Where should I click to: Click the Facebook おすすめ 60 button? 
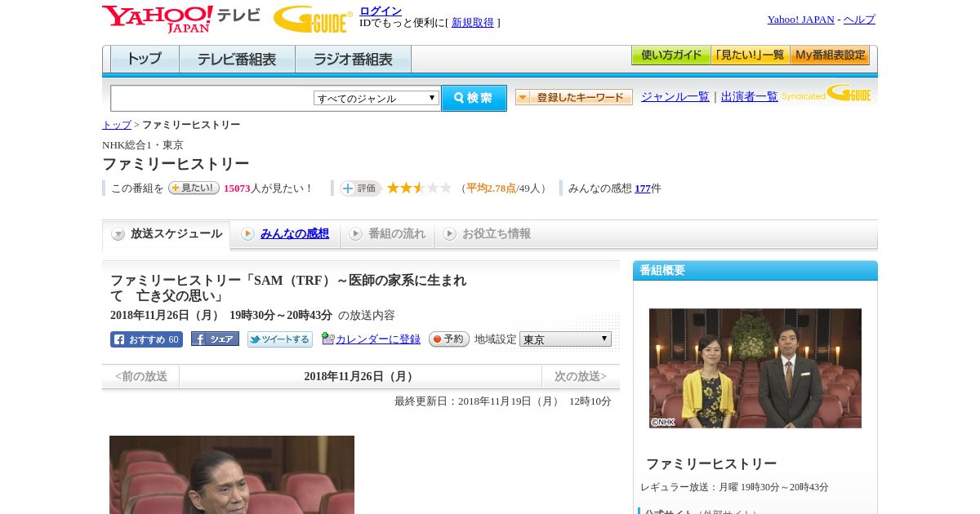pos(146,339)
